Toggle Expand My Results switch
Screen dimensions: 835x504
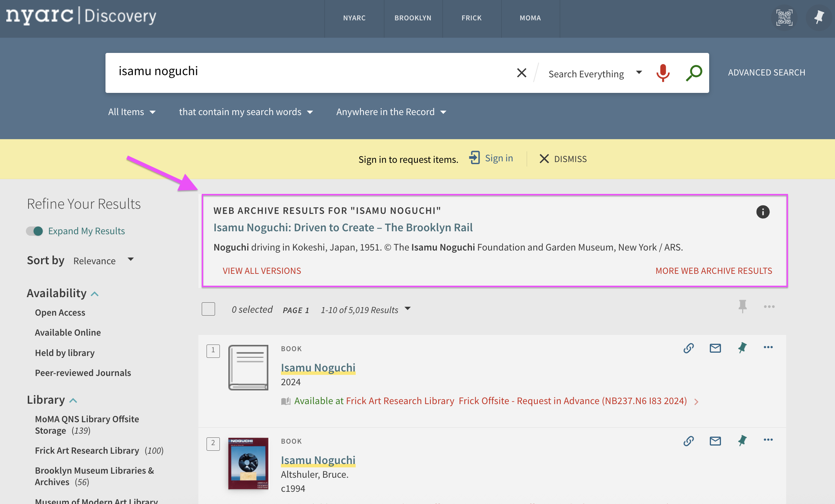(34, 231)
